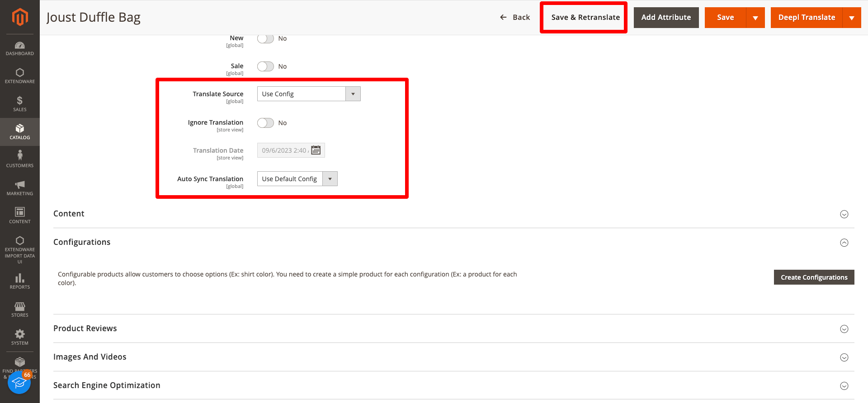Open the Translation Date calendar picker
This screenshot has height=403, width=868.
pos(316,150)
